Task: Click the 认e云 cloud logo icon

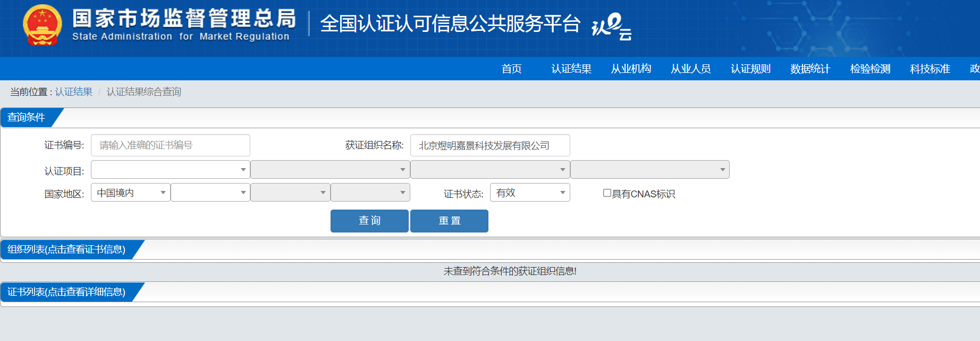Action: click(612, 27)
